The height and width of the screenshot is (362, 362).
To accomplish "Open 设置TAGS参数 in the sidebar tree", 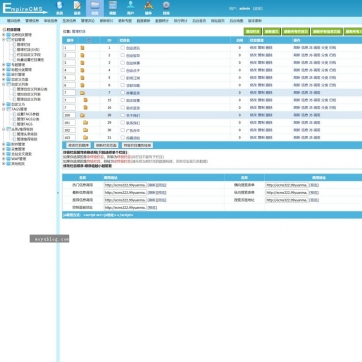I will pyautogui.click(x=28, y=114).
